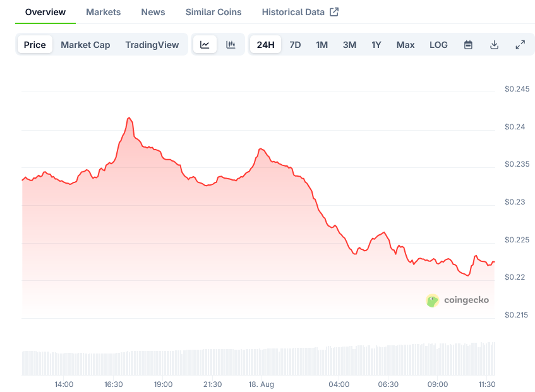
Task: Select the Price chart mode
Action: (x=35, y=45)
